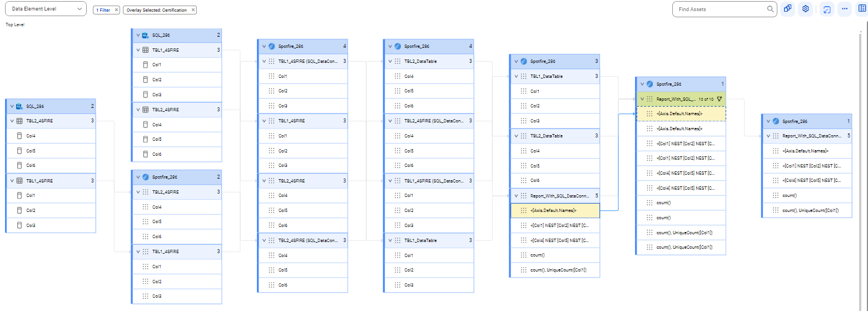The width and height of the screenshot is (868, 311).
Task: Click the Spotfire logo on the card numbered 2
Action: point(146,177)
